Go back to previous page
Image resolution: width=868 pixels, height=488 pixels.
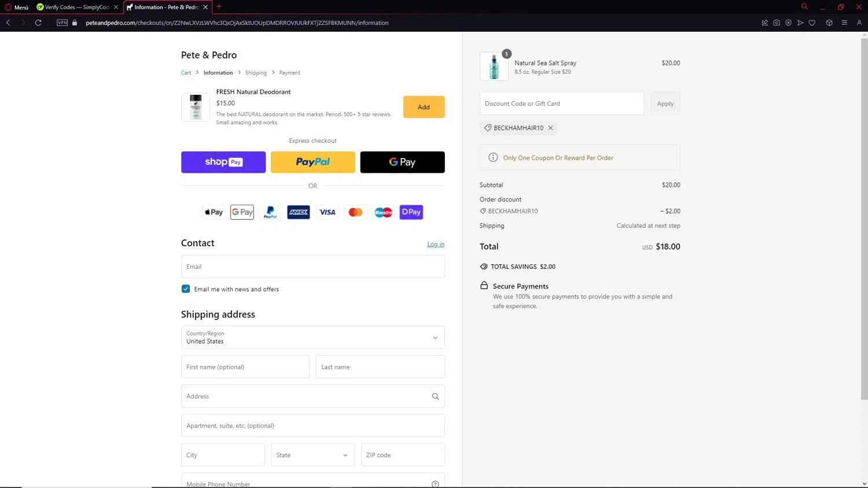[8, 23]
